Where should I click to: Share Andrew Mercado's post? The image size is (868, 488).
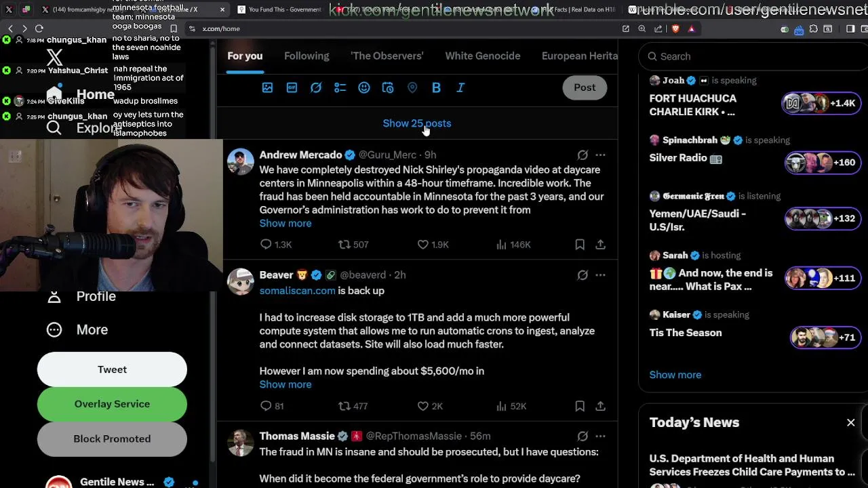(x=601, y=245)
